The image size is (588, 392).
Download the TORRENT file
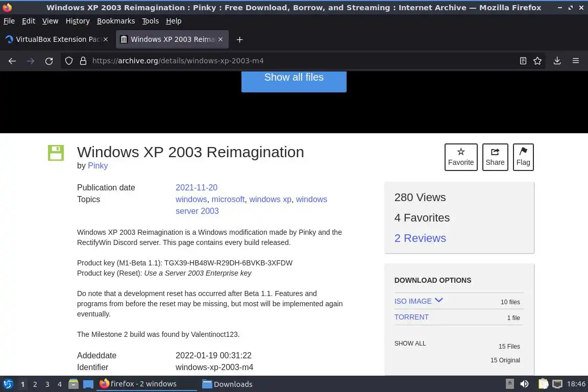click(x=411, y=317)
